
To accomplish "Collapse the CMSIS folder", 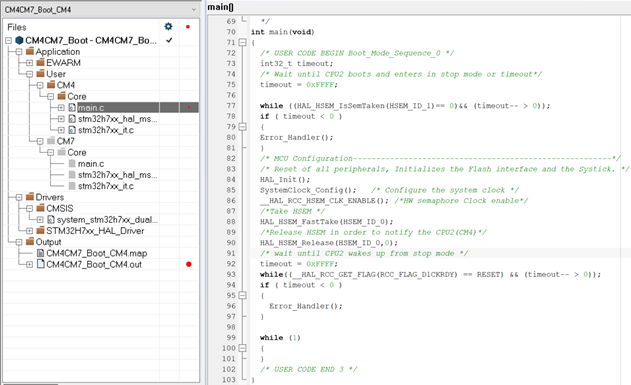I will tap(29, 209).
